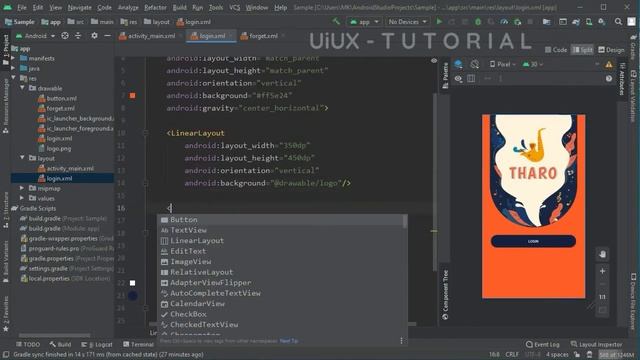Viewport: 640px width, 360px height.
Task: Click the design surface layers icon
Action: [x=458, y=64]
